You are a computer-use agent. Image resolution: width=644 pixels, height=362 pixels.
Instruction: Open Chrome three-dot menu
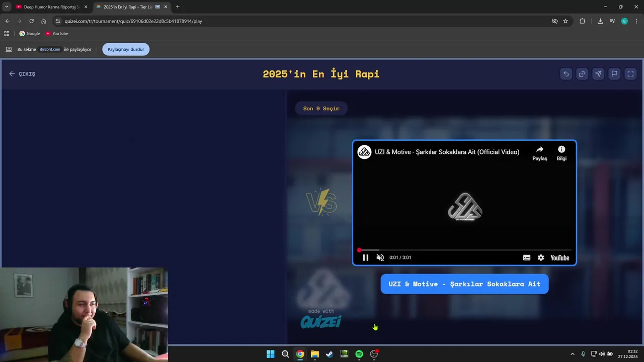tap(637, 21)
